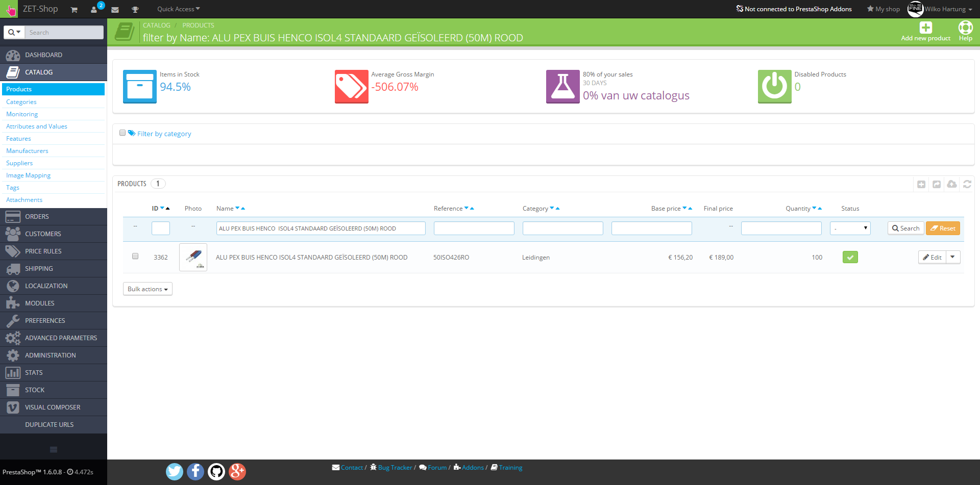The width and height of the screenshot is (980, 485).
Task: Click the Average Gross Margin tag icon
Action: point(352,87)
